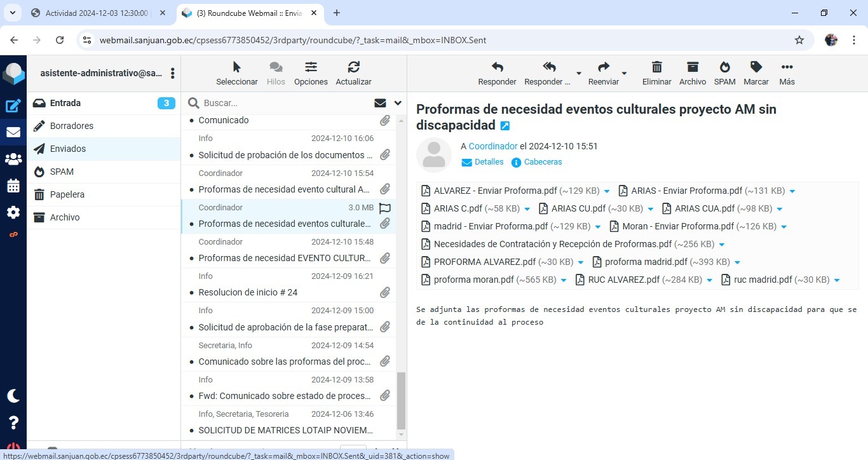Open the Coordinador recipient link

click(x=493, y=146)
